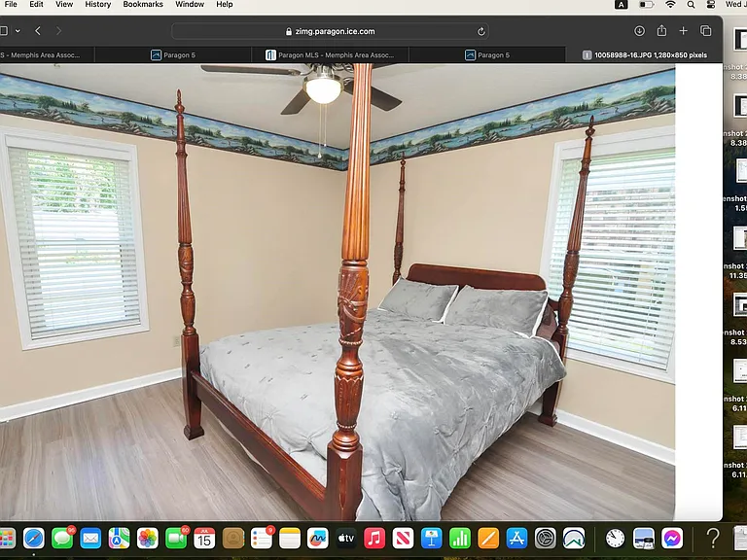Viewport: 747px width, 560px height.
Task: Open the File menu
Action: click(11, 4)
